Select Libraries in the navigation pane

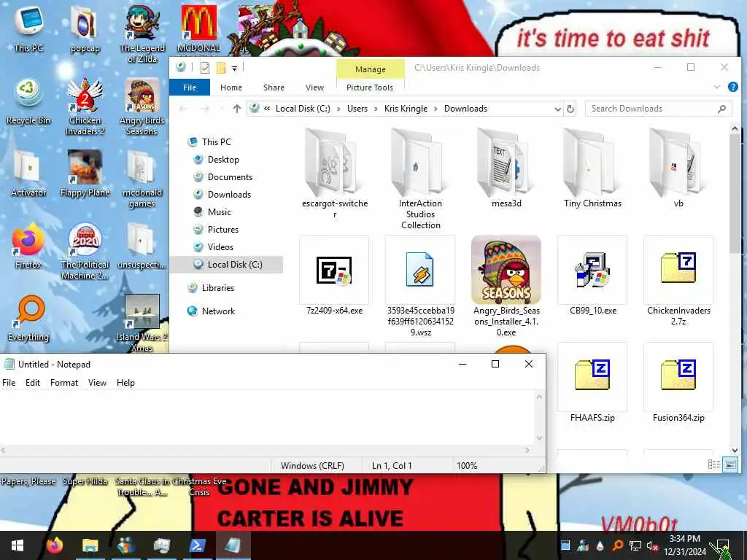217,288
